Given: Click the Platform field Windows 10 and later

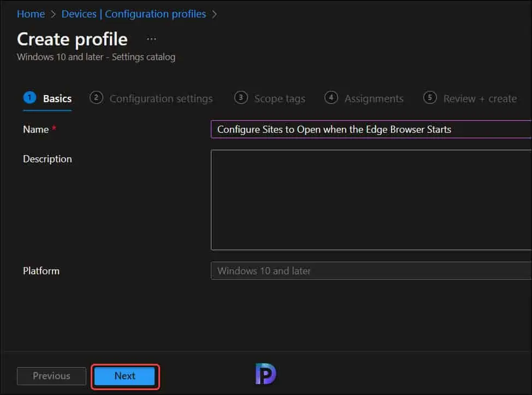Looking at the screenshot, I should tap(371, 270).
